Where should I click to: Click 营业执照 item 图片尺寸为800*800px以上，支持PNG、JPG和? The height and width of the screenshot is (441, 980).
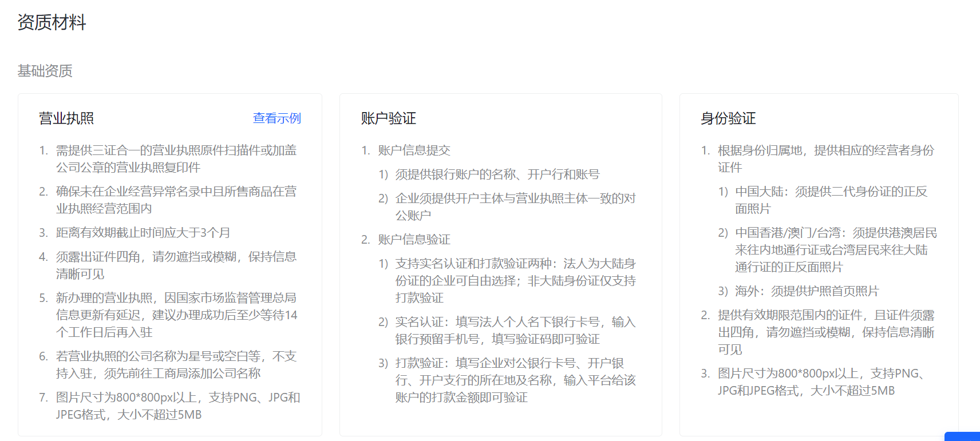click(x=178, y=406)
